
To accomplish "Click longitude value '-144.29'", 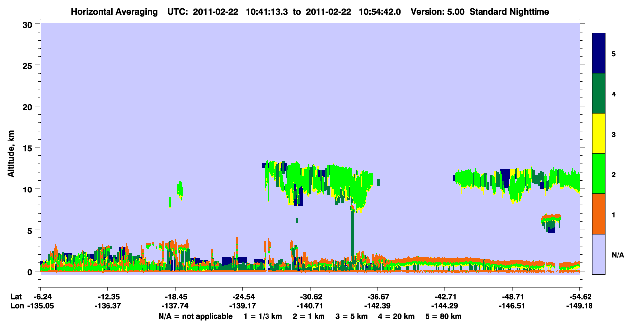I will [444, 306].
